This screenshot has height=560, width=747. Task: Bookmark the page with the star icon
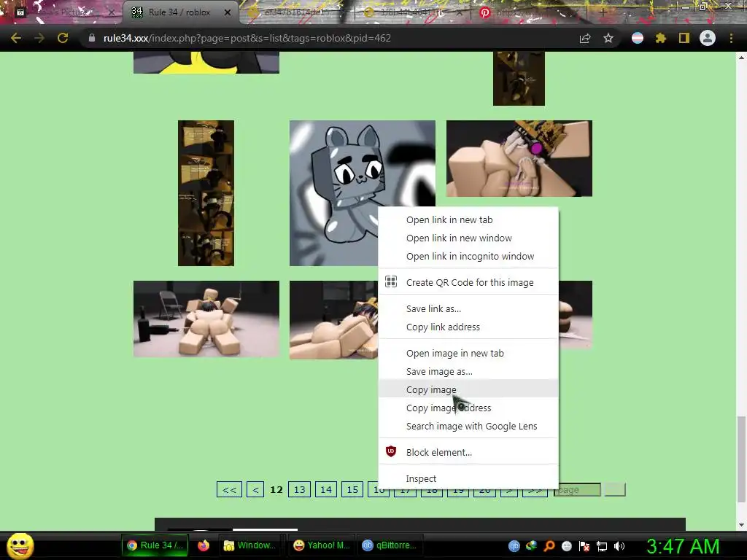pos(608,38)
